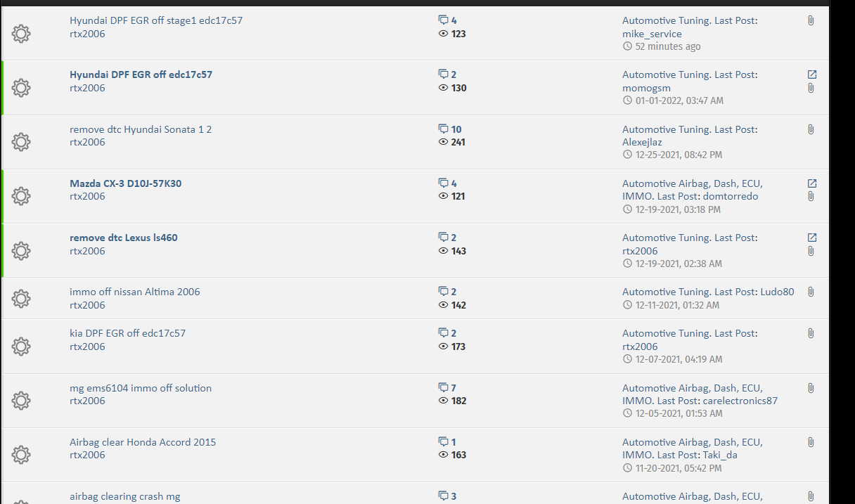Click views eye icon for kia DPF EGR off

click(x=443, y=347)
